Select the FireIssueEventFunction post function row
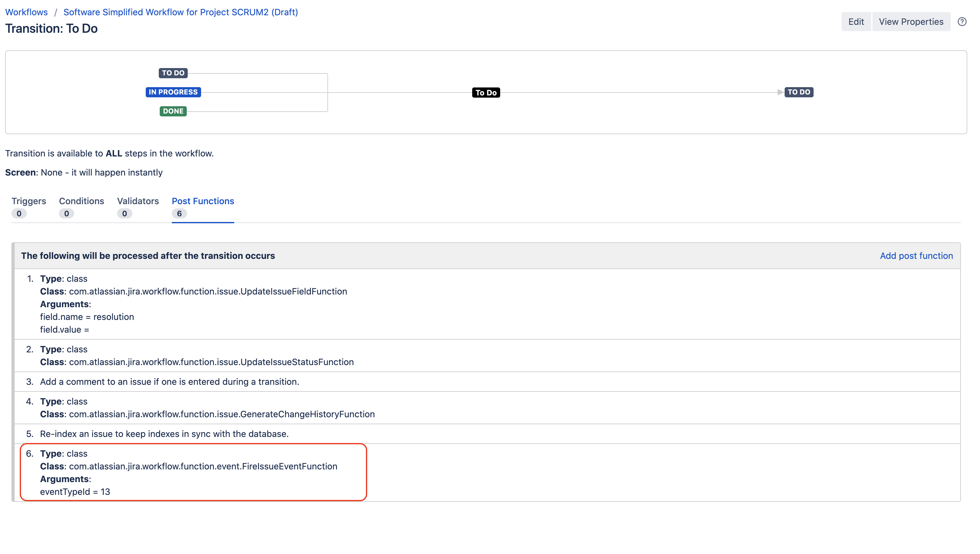Viewport: 980px width, 554px height. click(x=188, y=466)
